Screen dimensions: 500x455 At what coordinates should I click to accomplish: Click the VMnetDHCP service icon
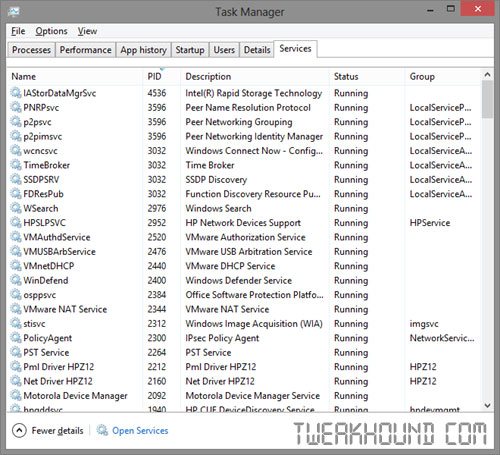[x=16, y=265]
